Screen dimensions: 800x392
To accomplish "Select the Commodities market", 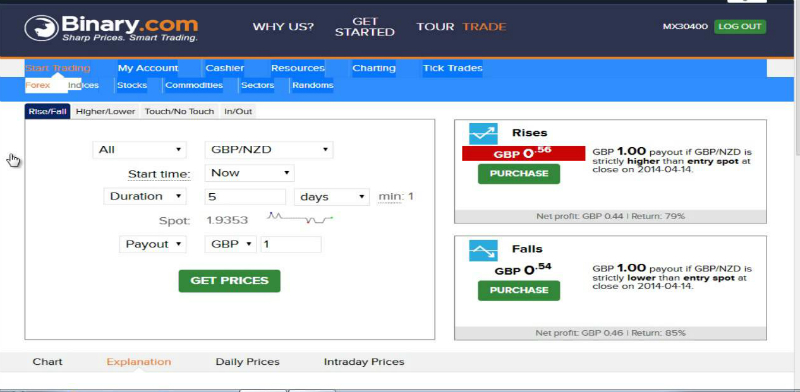I will pyautogui.click(x=194, y=85).
